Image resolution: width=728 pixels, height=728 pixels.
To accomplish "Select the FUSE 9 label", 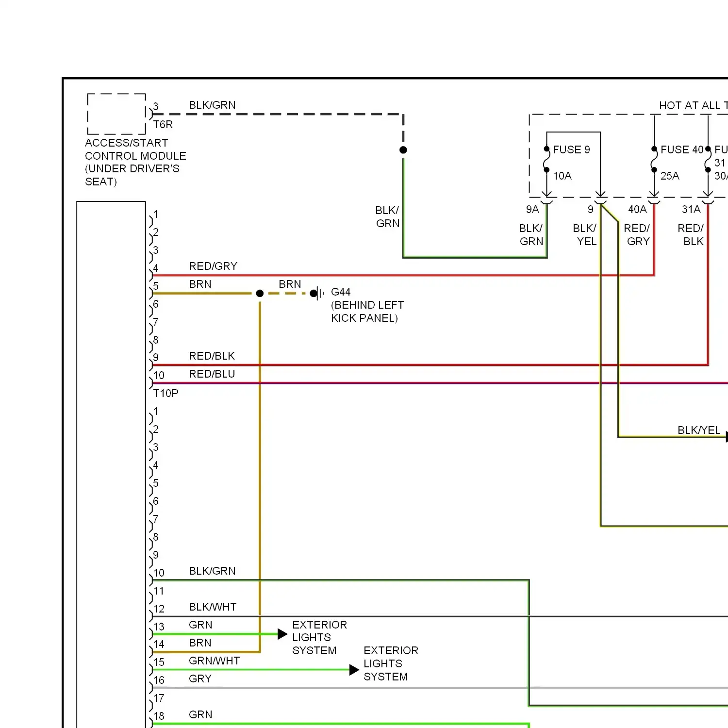I will (571, 149).
